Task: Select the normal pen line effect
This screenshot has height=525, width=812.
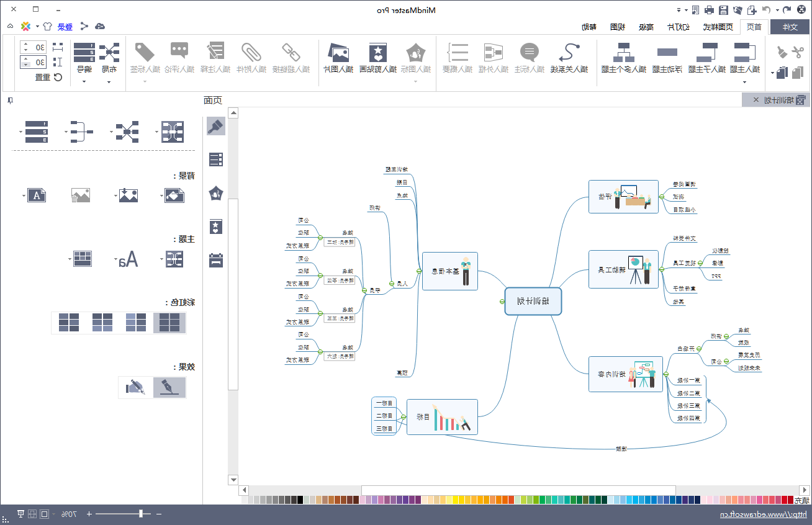Action: coord(169,387)
